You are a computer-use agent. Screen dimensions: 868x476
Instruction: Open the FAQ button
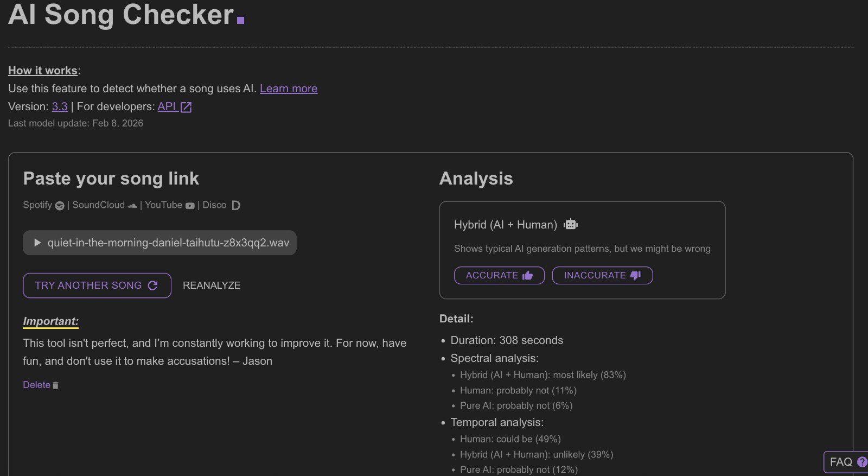pos(846,462)
